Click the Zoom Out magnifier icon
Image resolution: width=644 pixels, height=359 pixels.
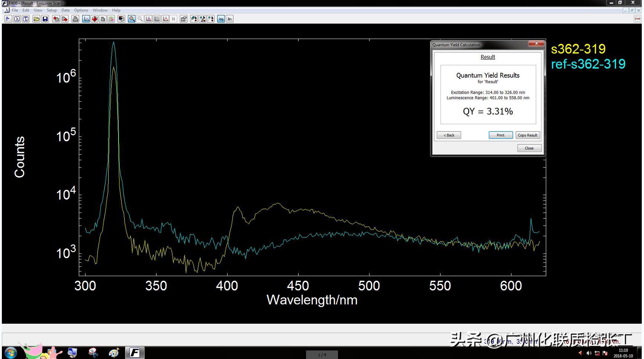140,19
